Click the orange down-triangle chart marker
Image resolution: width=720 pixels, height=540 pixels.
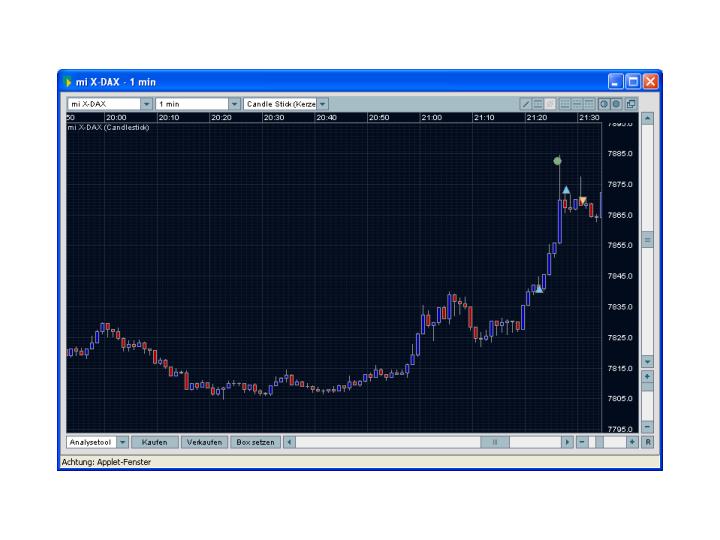pos(583,201)
